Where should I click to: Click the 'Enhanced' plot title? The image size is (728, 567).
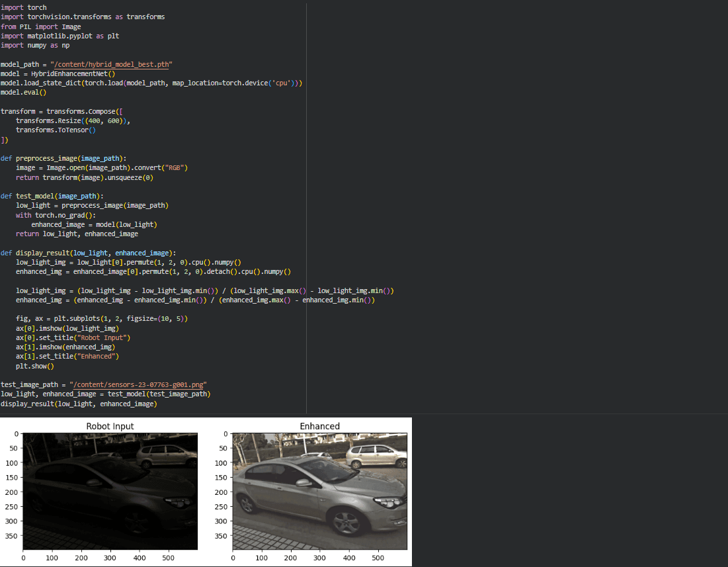point(320,426)
